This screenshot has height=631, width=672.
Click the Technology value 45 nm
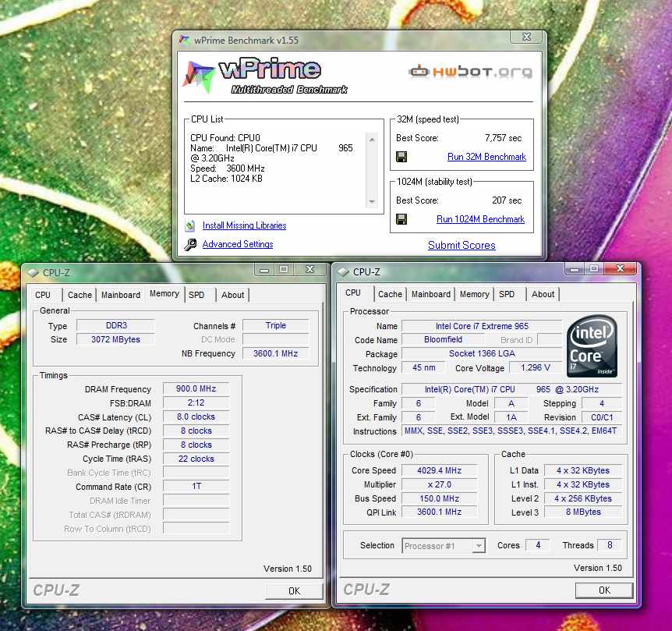coord(423,368)
